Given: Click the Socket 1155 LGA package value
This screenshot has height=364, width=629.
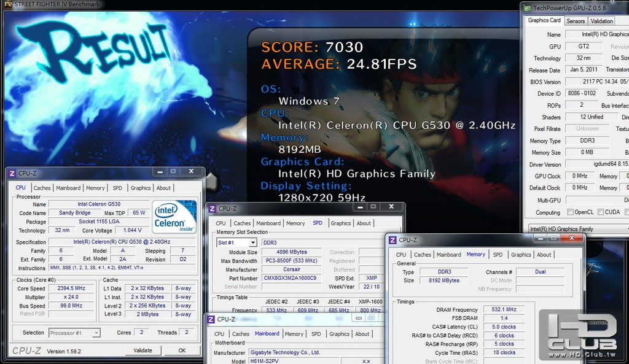Looking at the screenshot, I should coord(99,222).
